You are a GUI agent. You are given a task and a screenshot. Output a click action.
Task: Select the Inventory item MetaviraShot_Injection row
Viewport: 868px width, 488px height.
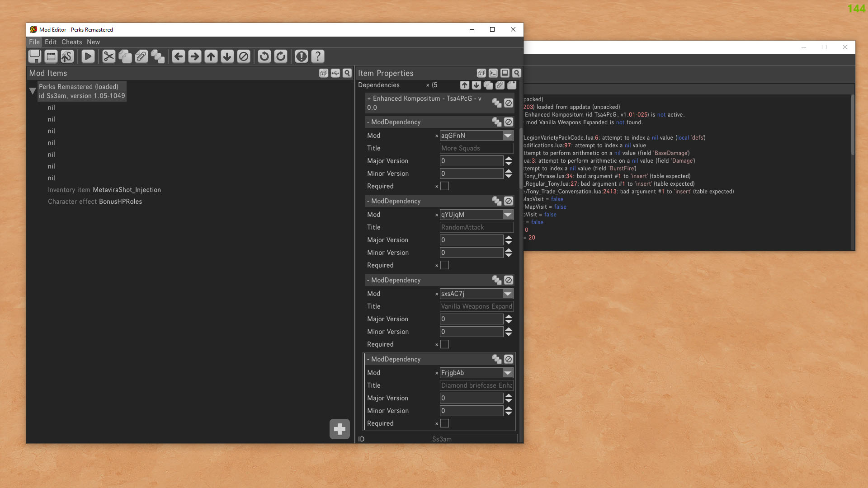tap(104, 190)
